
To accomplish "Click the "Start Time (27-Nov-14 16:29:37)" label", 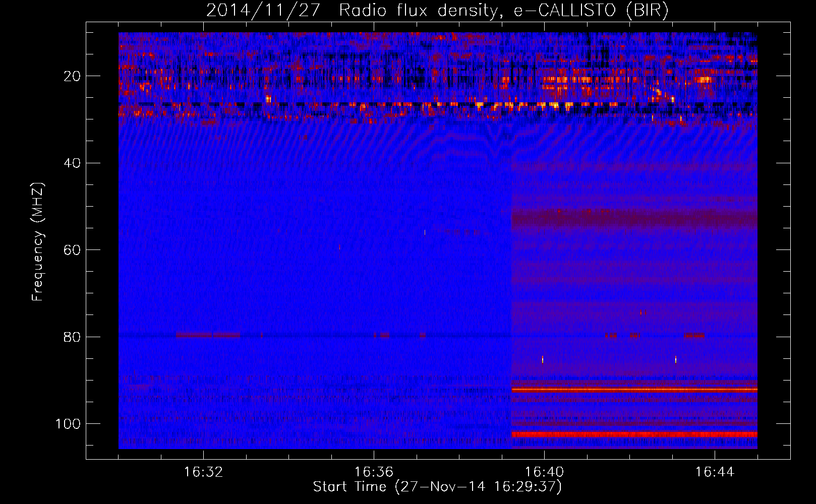I will (x=437, y=487).
